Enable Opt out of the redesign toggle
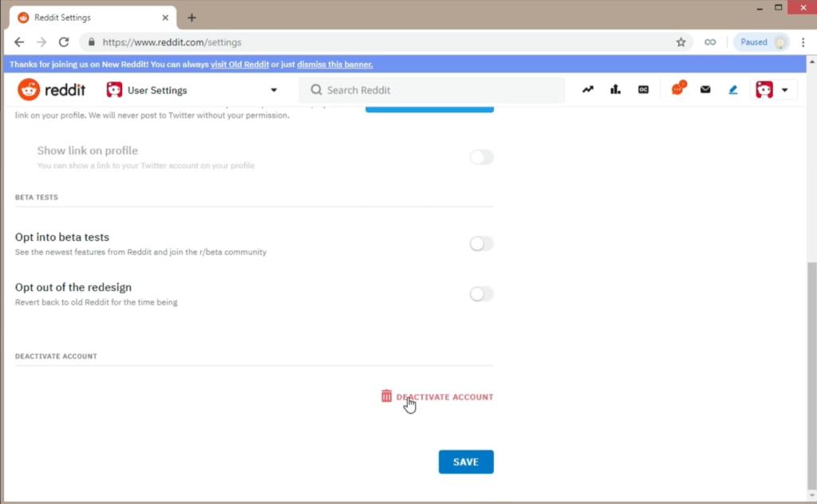 click(481, 293)
